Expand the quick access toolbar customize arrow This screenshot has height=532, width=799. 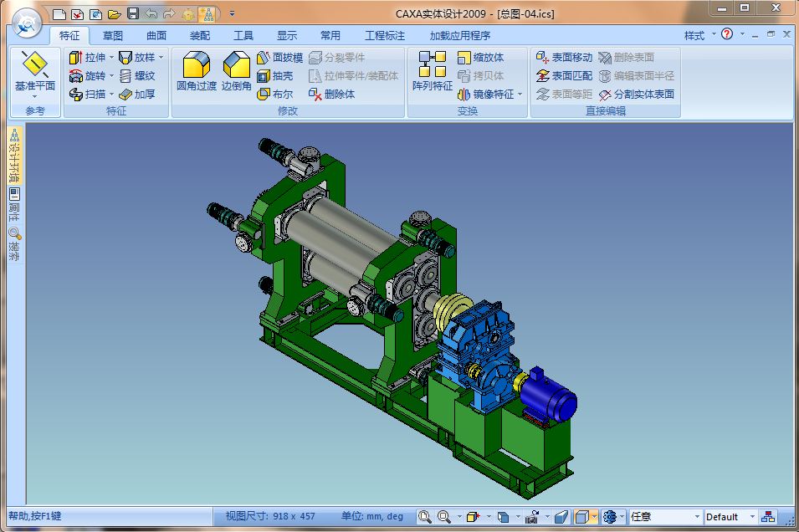(232, 13)
